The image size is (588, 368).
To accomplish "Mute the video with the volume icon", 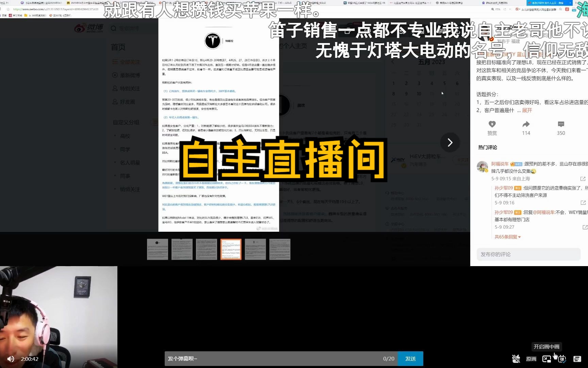I will tap(11, 359).
